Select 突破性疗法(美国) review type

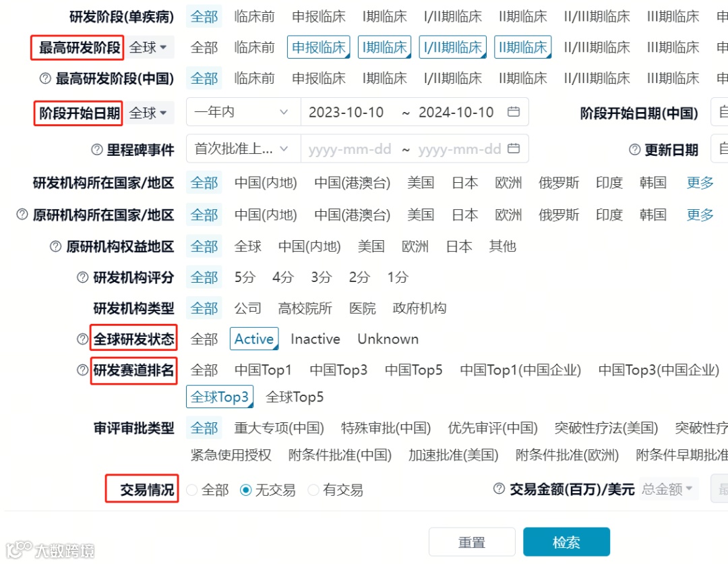[606, 428]
